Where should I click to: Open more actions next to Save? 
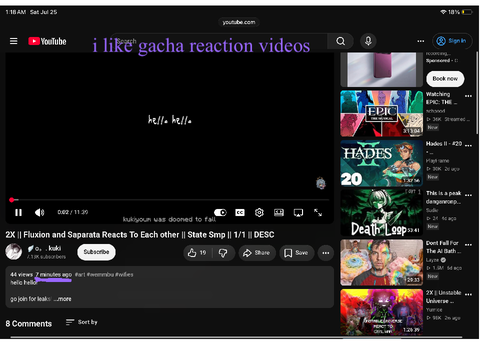click(326, 253)
